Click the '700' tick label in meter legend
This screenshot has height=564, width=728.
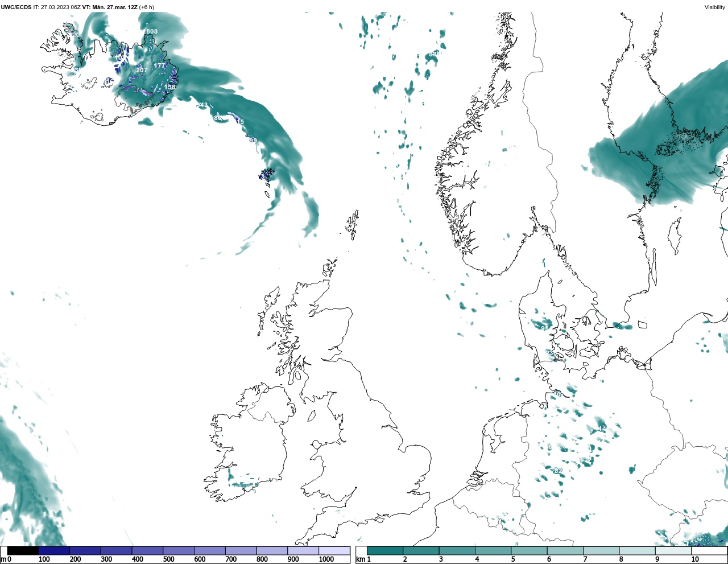coord(231,559)
